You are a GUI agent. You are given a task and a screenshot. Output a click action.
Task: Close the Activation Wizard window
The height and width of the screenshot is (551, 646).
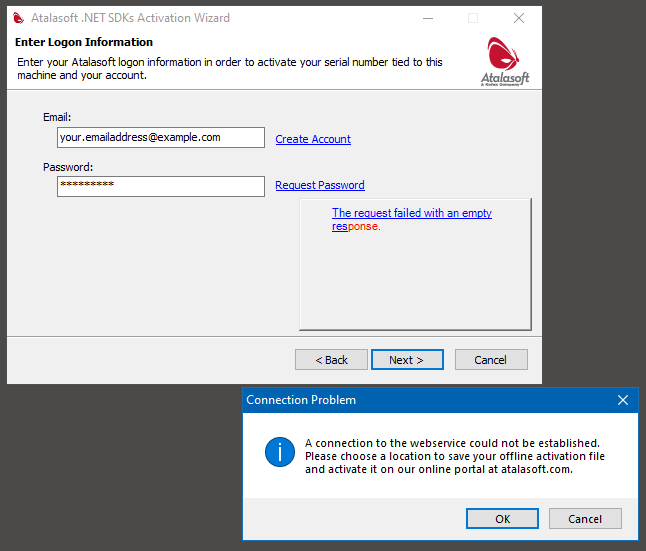point(519,18)
